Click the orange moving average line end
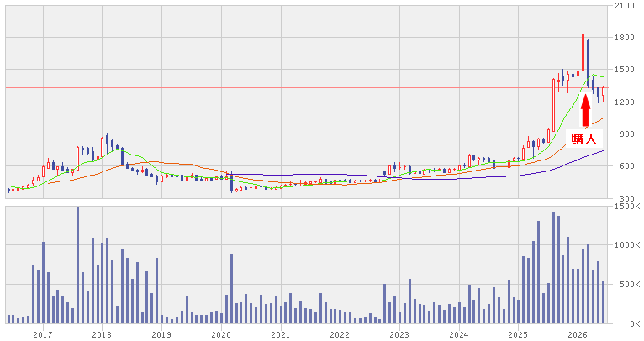This screenshot has height=341, width=644. (602, 118)
